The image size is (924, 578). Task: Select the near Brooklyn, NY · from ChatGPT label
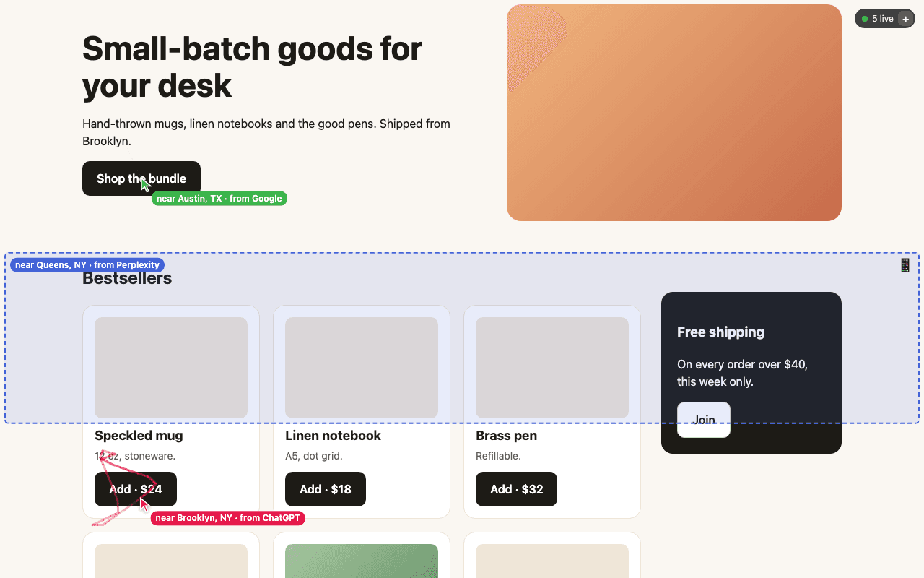[228, 518]
